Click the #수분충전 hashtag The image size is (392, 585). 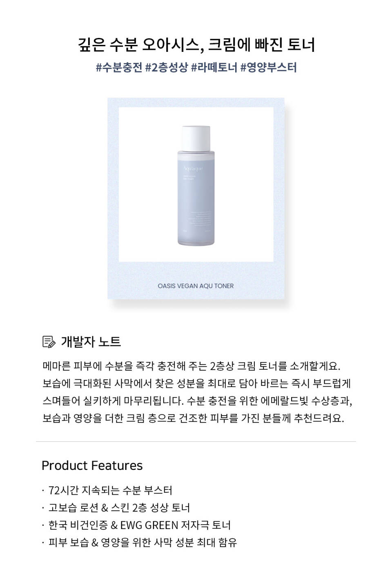(119, 67)
